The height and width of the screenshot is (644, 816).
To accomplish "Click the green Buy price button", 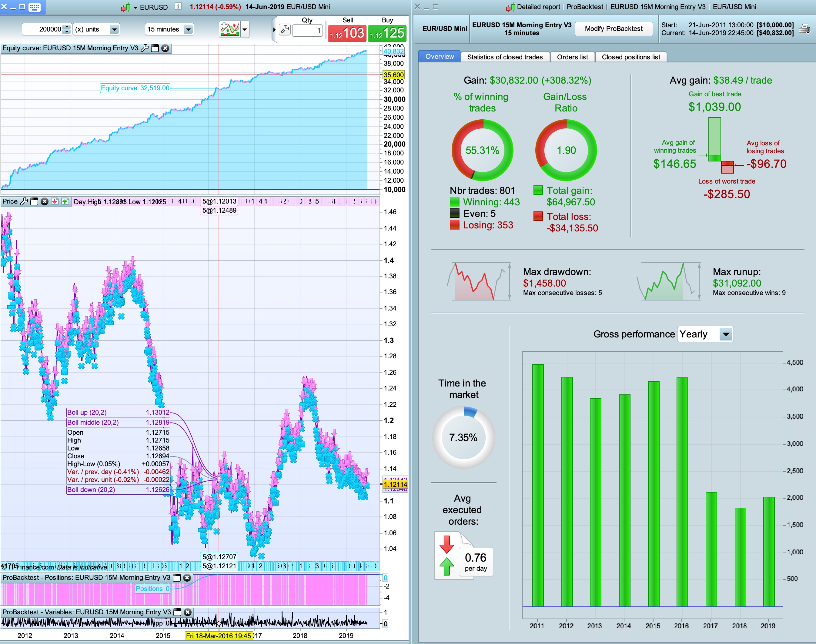I will (x=387, y=33).
